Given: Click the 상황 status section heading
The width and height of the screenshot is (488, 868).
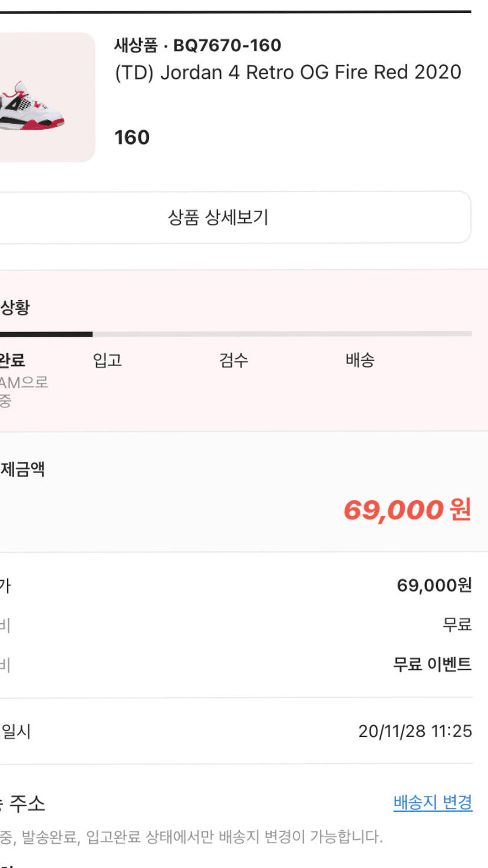Looking at the screenshot, I should coord(15,307).
